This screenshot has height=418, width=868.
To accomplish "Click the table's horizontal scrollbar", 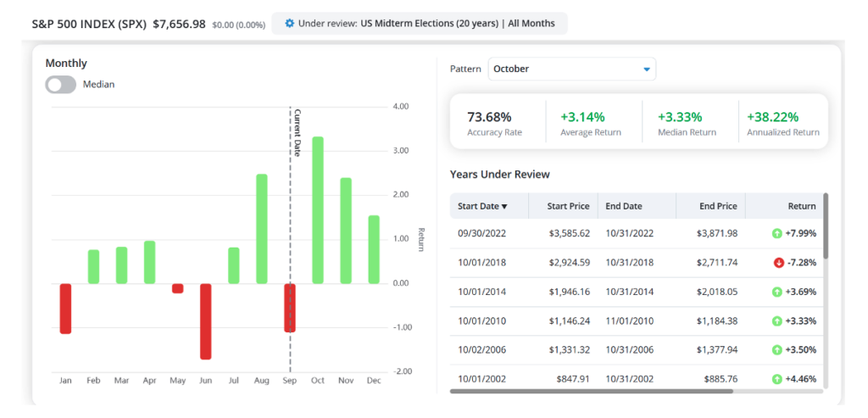I will coord(591,391).
